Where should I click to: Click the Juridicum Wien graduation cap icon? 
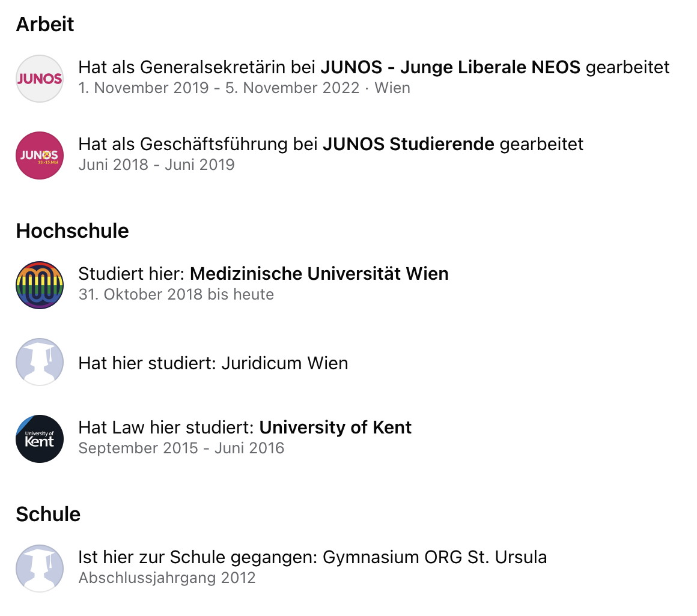[x=40, y=362]
